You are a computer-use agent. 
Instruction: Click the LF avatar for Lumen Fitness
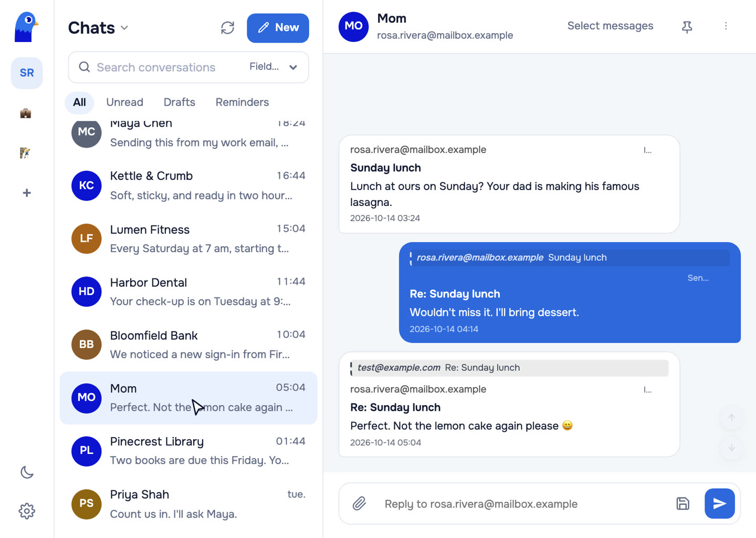point(87,239)
